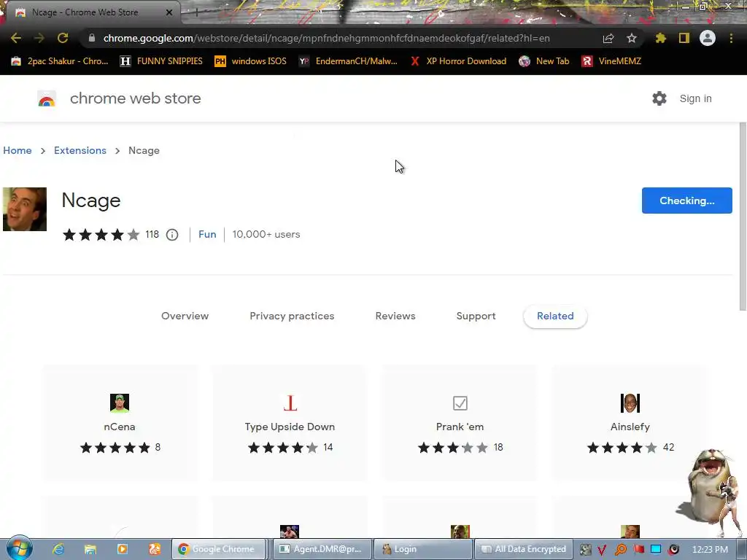Screen dimensions: 747x560
Task: Reload the page with the refresh icon
Action: (63, 38)
